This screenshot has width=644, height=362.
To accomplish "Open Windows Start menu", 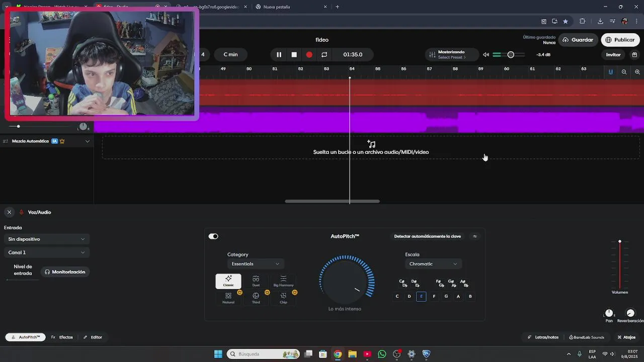I will (218, 354).
